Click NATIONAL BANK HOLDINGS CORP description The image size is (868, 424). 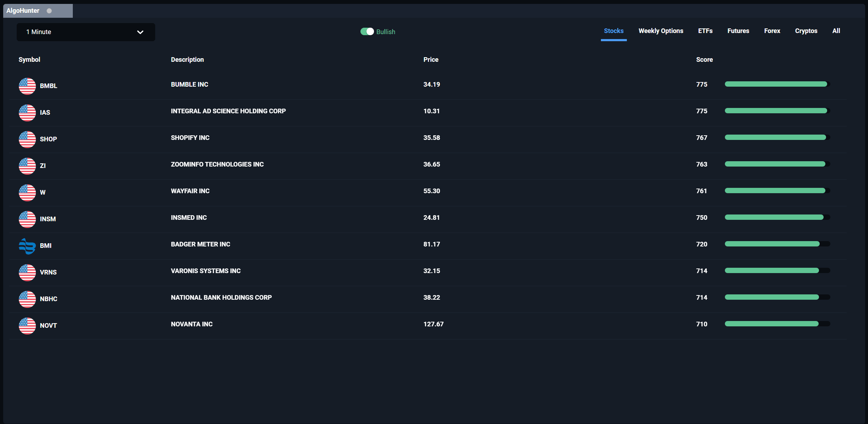tap(221, 297)
